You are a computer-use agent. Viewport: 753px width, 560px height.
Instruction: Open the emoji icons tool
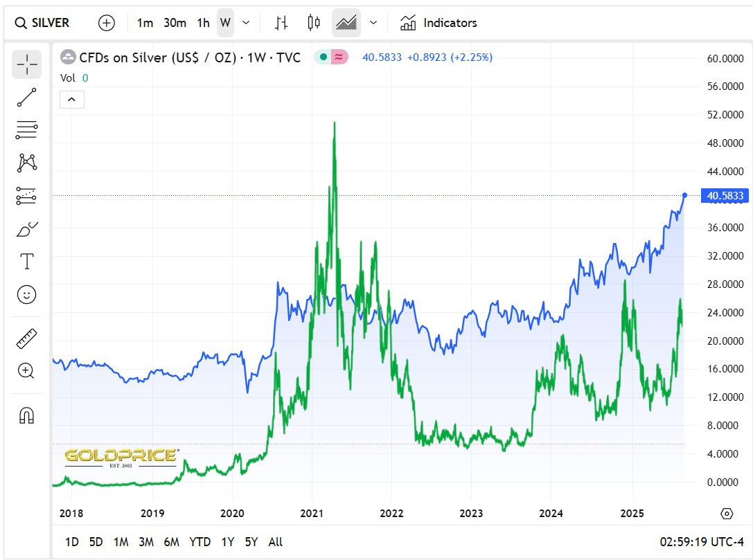point(27,294)
